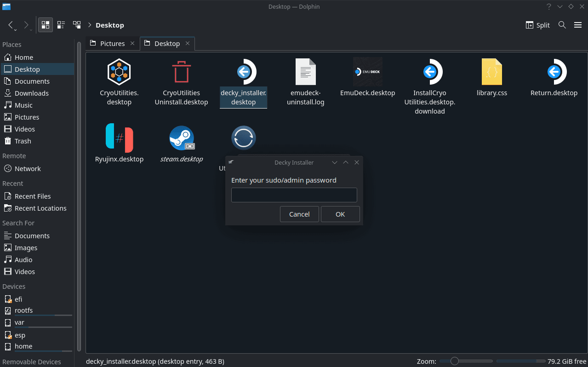Select the steam.desktop icon
Viewport: 588px width, 367px height.
pos(182,138)
